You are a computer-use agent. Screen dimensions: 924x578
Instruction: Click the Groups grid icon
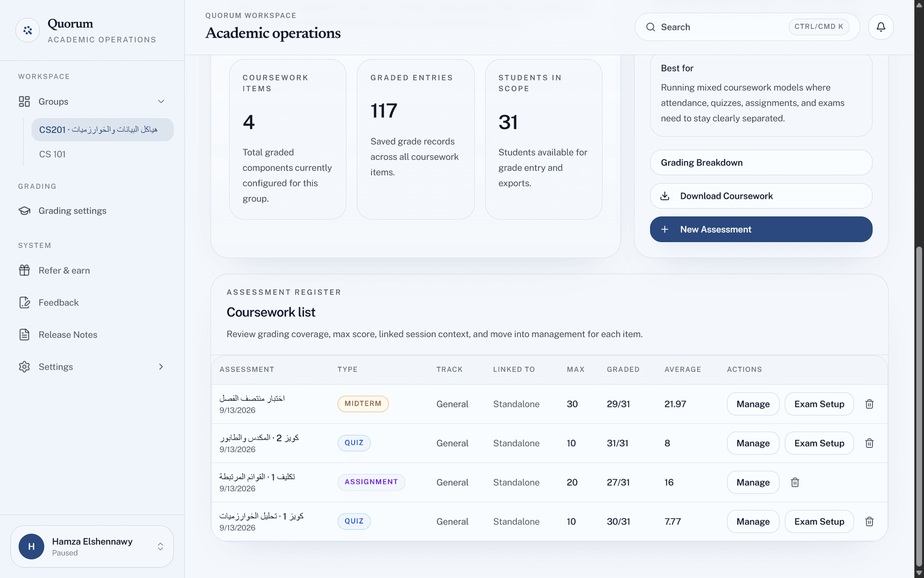tap(24, 102)
